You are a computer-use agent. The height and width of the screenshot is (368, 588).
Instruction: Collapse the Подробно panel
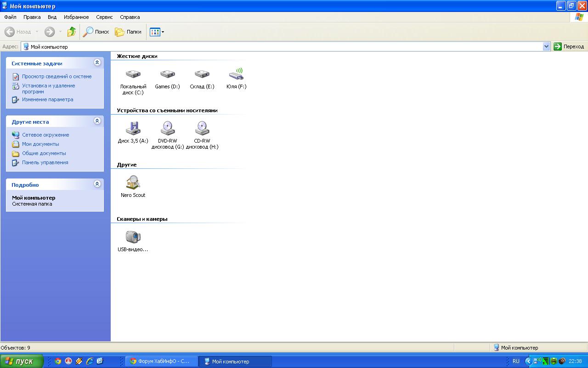[x=97, y=184]
